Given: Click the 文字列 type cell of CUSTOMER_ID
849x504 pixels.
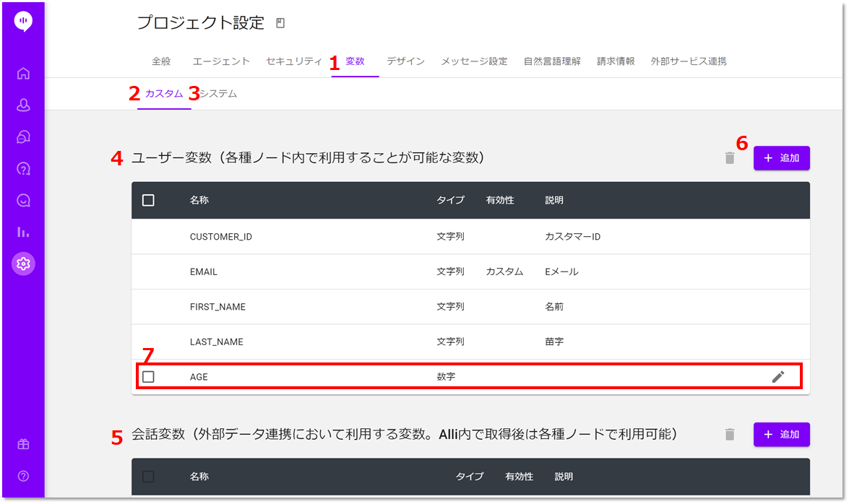Looking at the screenshot, I should (450, 237).
